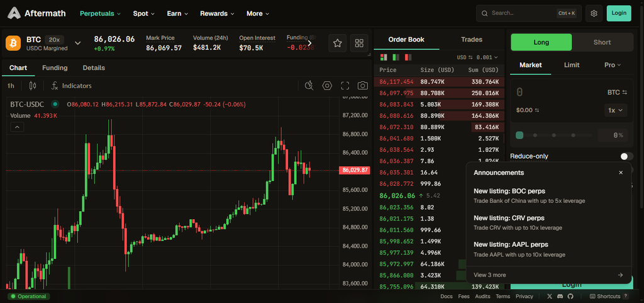Open the 0.001 price grouping dropdown

487,57
